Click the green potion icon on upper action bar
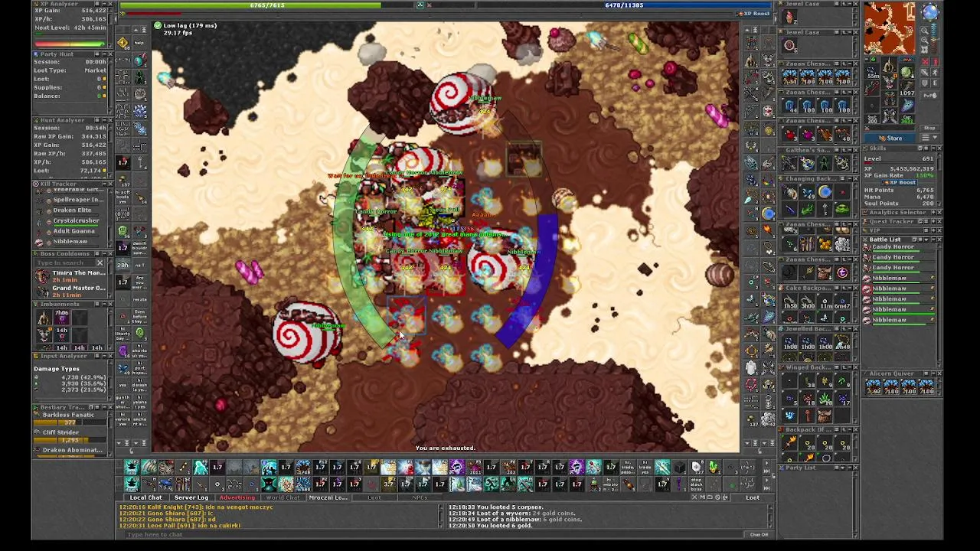The width and height of the screenshot is (980, 551). point(714,467)
